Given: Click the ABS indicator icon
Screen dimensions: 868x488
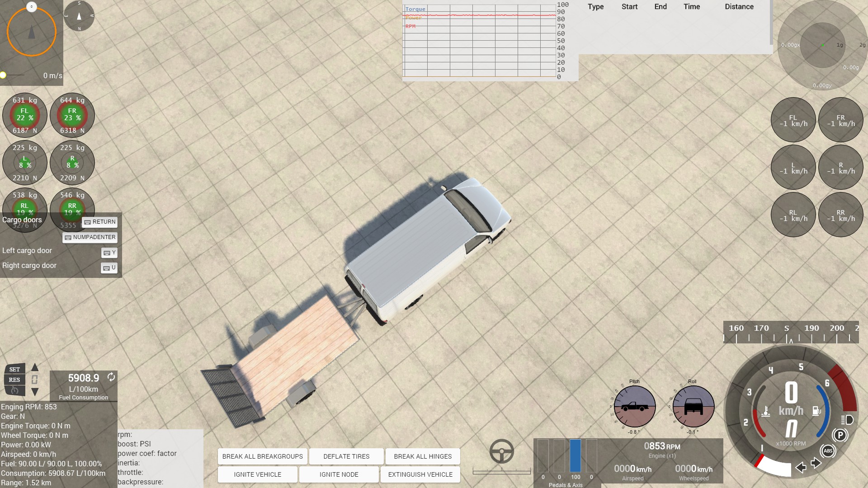Looking at the screenshot, I should 828,451.
